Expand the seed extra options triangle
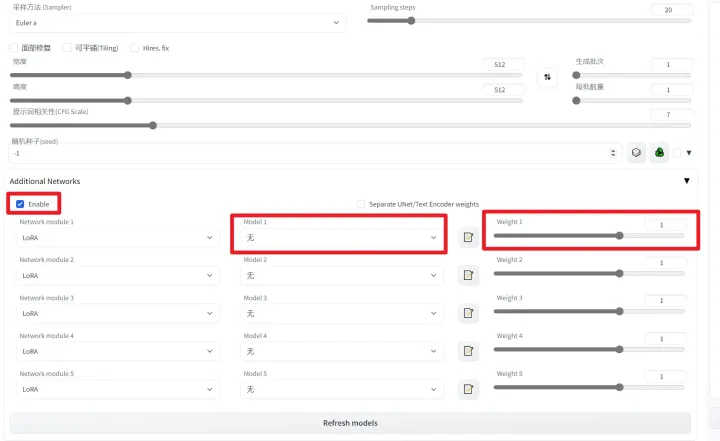Viewport: 720px width, 441px height. tap(689, 153)
